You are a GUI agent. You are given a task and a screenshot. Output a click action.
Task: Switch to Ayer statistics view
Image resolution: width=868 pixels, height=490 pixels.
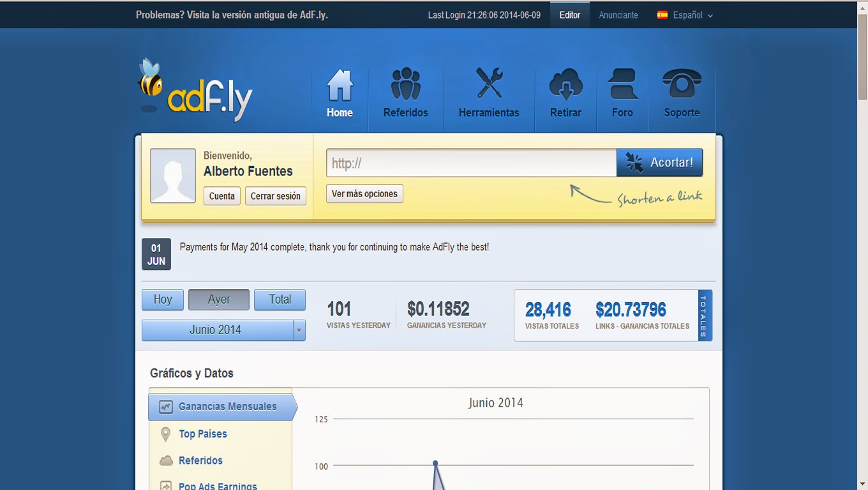click(218, 299)
